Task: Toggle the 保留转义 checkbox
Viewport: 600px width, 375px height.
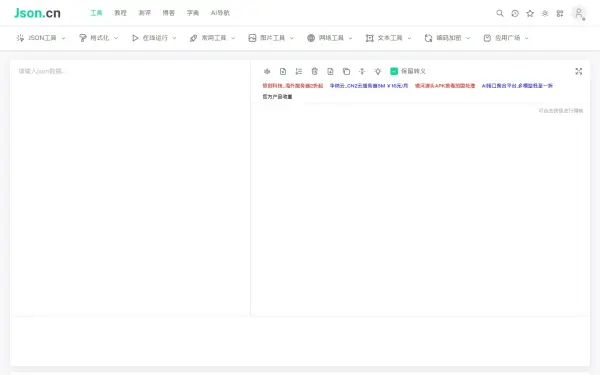Action: pyautogui.click(x=394, y=71)
